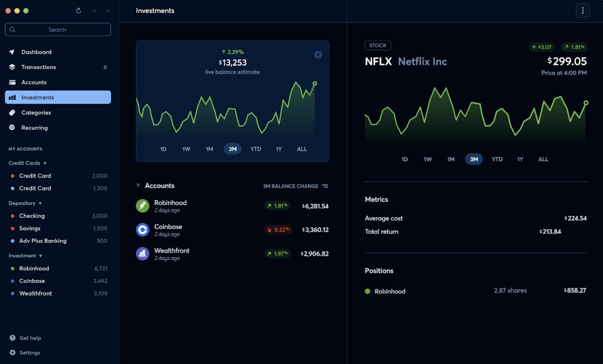Viewport: 603px width, 364px height.
Task: Open the balance chart settings gear
Action: coord(318,55)
